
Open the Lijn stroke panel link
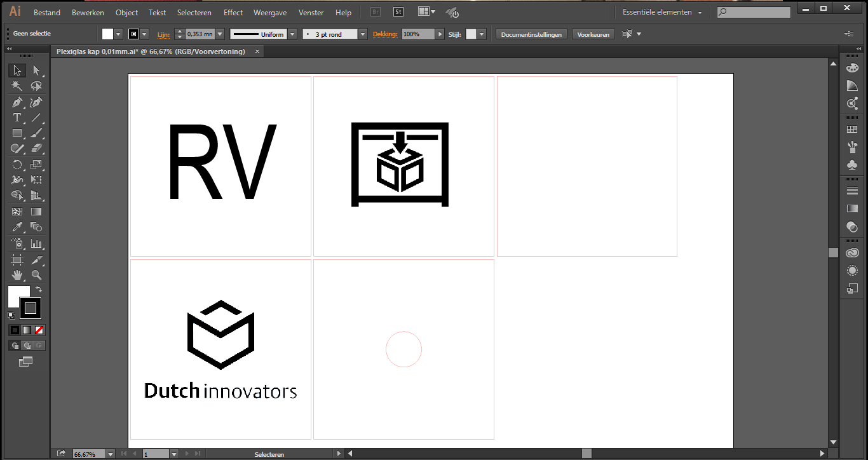click(163, 34)
